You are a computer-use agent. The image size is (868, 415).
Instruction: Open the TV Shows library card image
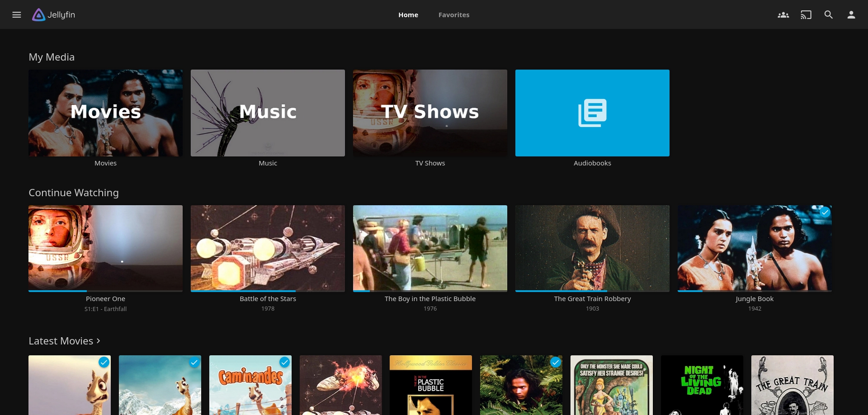[x=430, y=113]
